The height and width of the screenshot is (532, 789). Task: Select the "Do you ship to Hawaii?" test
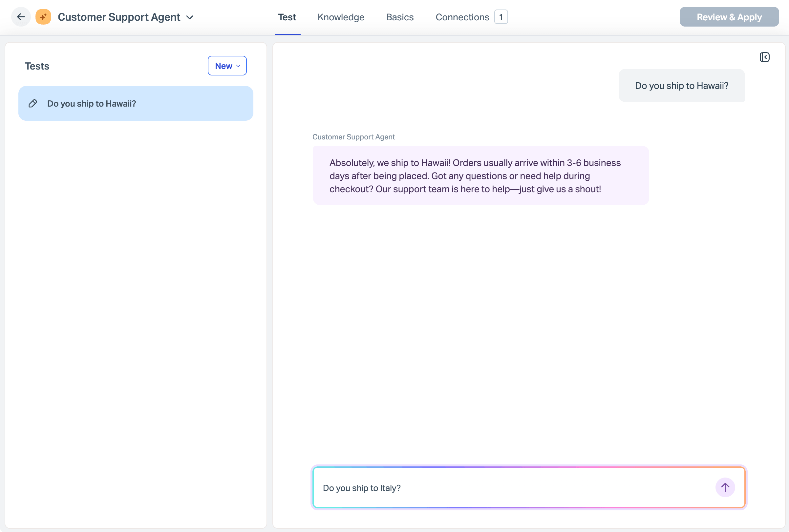[136, 104]
